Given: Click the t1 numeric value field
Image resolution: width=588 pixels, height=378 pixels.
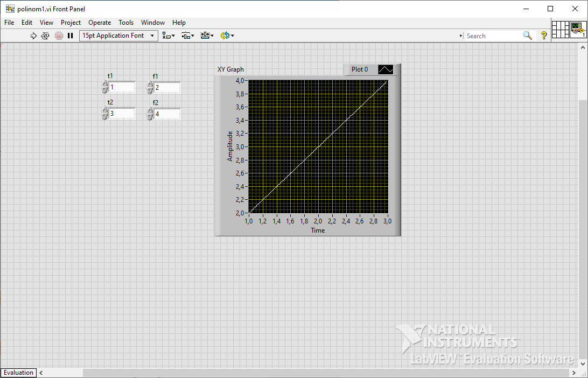Looking at the screenshot, I should click(x=122, y=87).
